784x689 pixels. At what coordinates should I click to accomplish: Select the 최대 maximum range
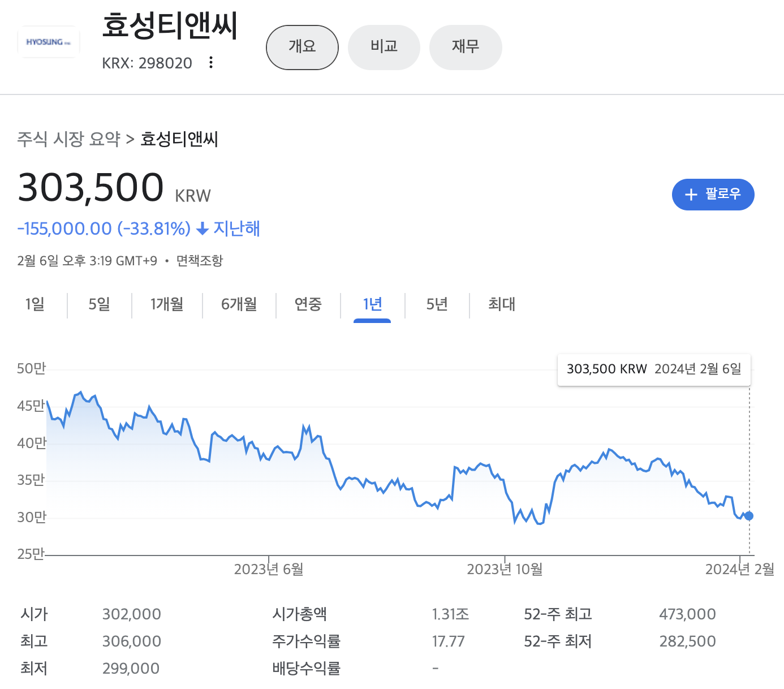click(x=501, y=304)
